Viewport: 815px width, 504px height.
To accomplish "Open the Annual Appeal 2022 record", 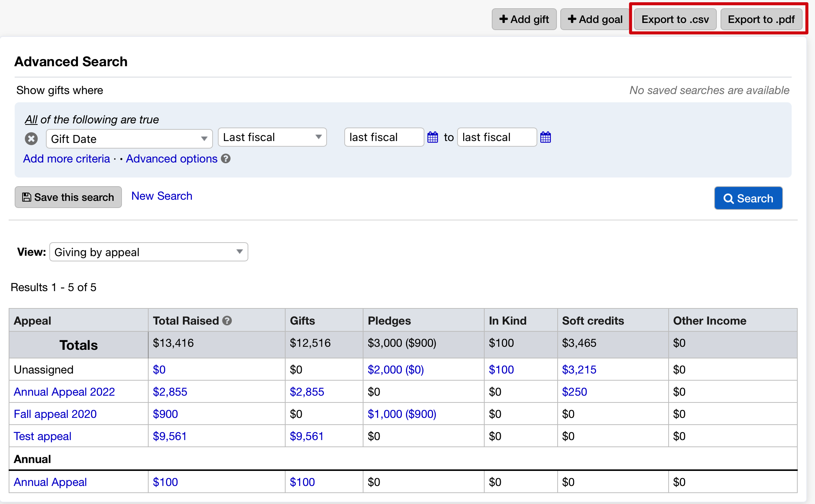I will tap(64, 392).
